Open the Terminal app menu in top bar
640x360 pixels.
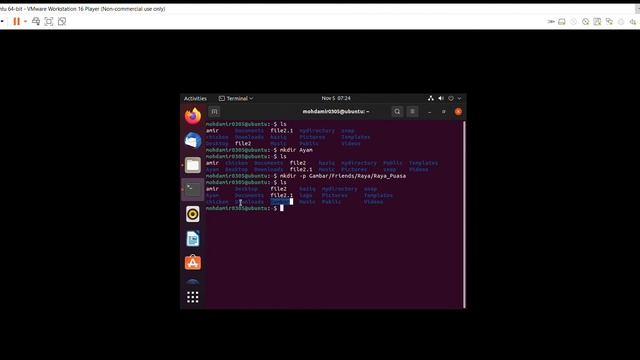(236, 98)
